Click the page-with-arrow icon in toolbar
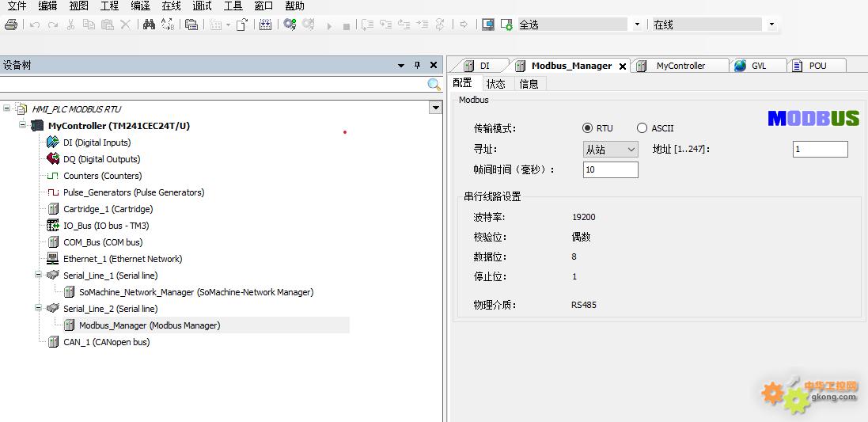Screen dimensions: 868x422 (x=242, y=25)
